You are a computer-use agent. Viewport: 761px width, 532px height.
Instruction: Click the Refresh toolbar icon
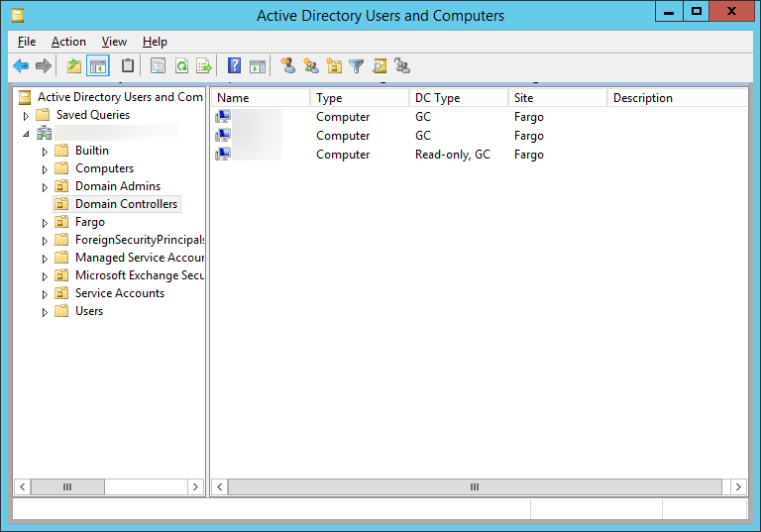[x=181, y=65]
